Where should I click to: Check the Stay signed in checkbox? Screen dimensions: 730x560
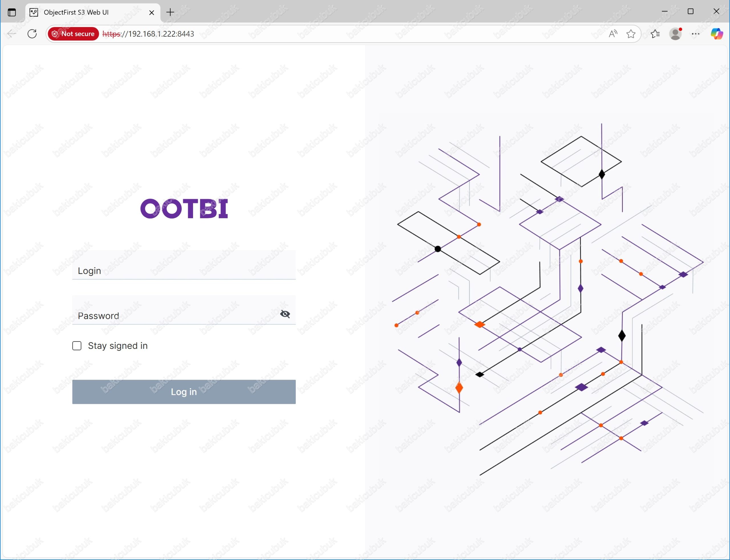click(x=77, y=346)
